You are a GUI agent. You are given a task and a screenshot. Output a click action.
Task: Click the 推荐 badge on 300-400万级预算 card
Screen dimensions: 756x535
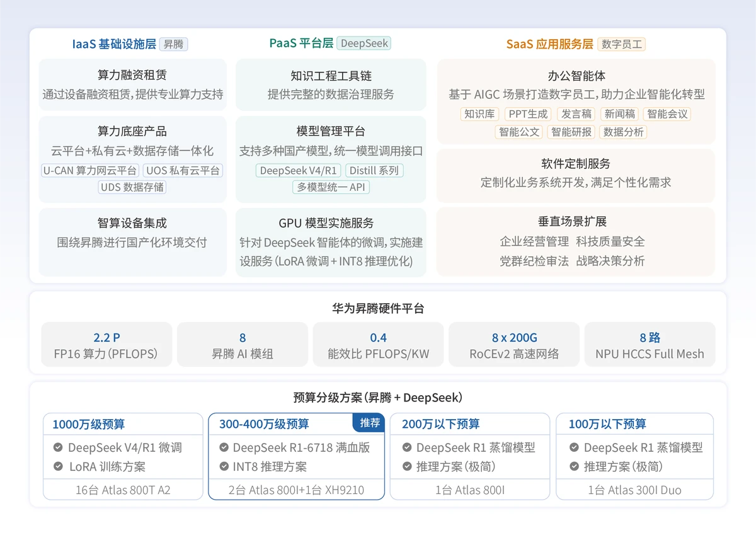click(369, 422)
